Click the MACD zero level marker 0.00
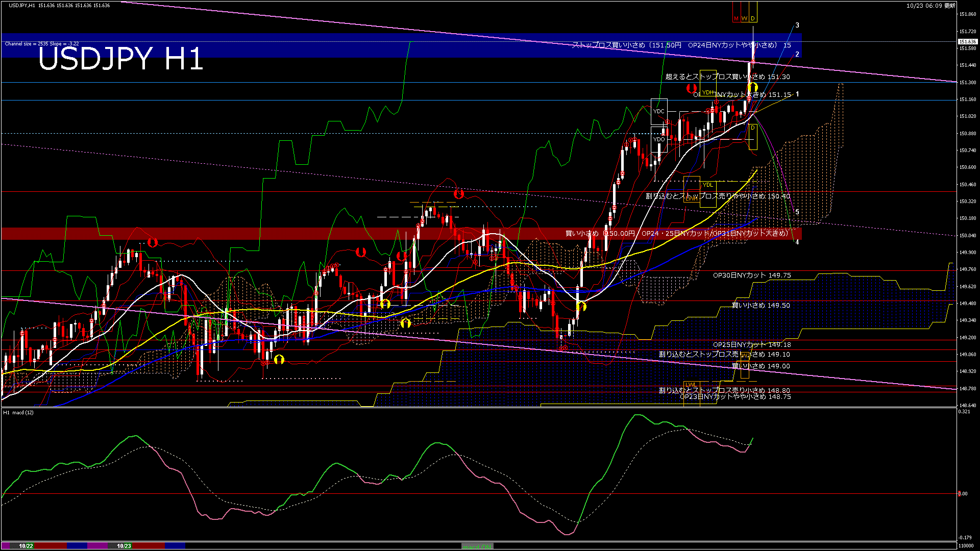Image resolution: width=980 pixels, height=551 pixels. click(x=963, y=494)
